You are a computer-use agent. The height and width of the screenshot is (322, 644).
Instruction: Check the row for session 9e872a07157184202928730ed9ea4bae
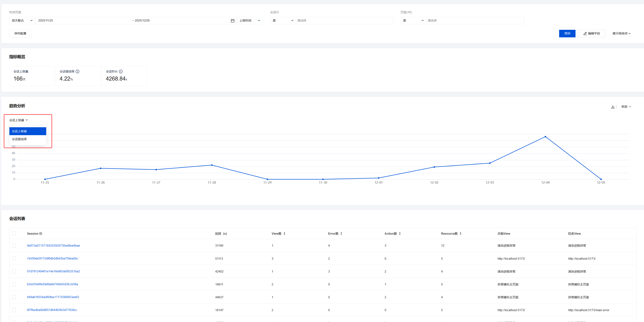(x=14, y=245)
